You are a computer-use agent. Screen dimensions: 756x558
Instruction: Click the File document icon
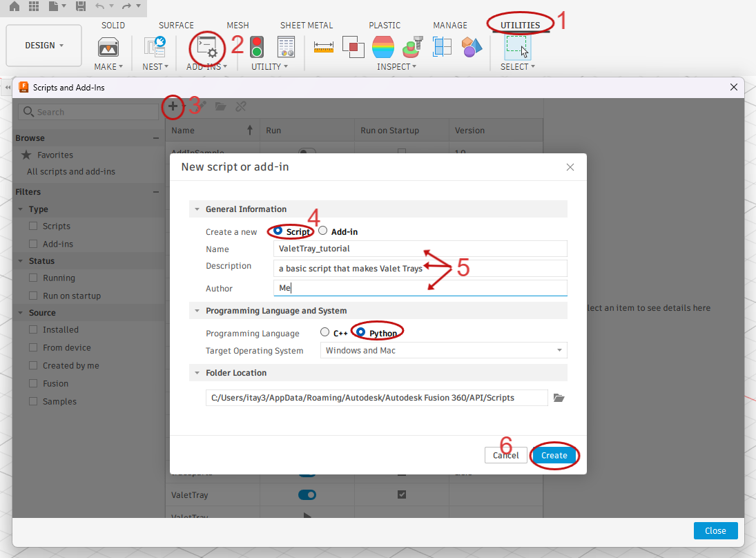click(54, 6)
